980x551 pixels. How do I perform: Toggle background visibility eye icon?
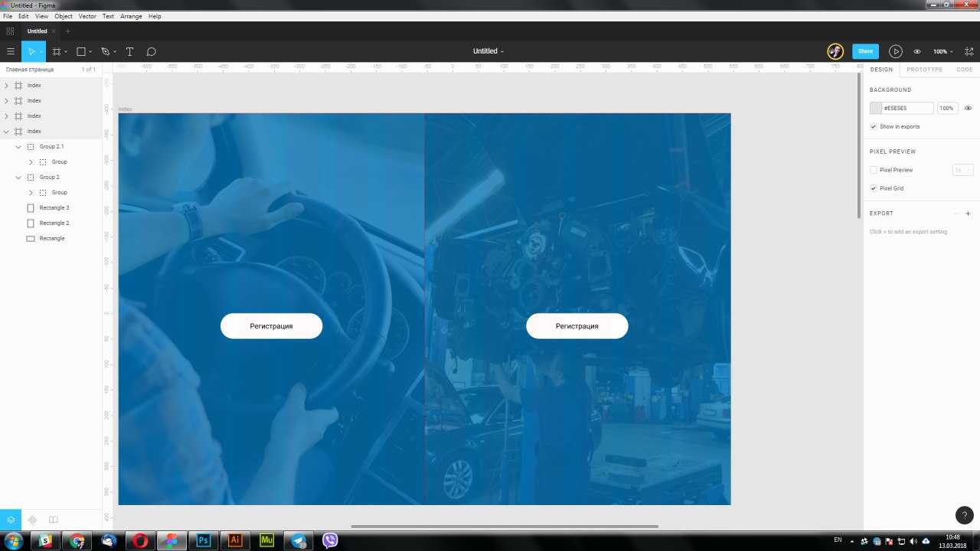[968, 109]
